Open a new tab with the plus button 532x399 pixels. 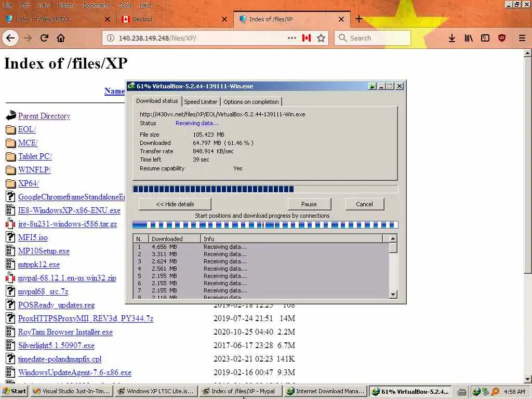click(358, 19)
